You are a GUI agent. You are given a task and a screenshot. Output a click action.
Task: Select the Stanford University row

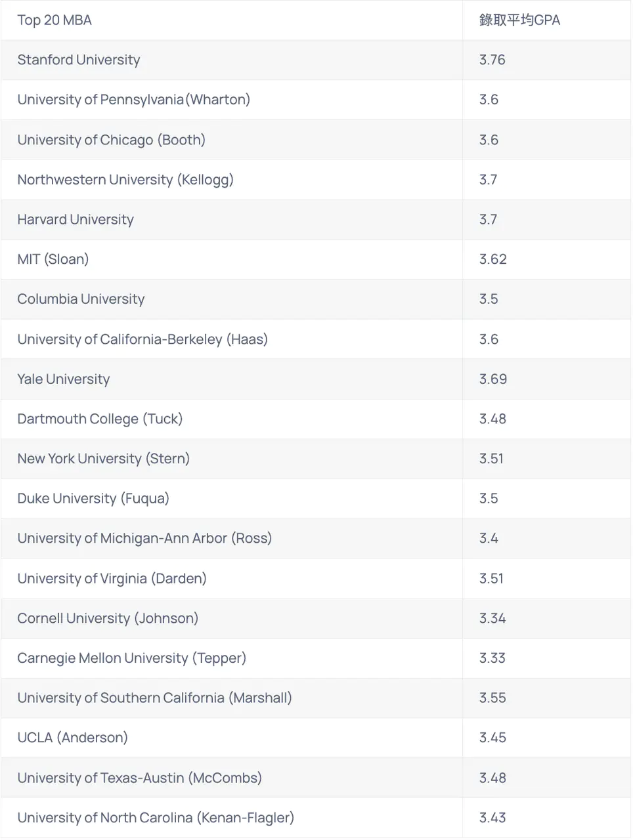(79, 60)
